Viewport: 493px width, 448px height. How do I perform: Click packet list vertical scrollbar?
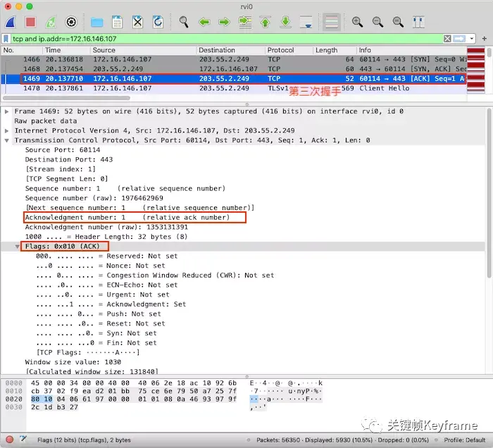click(x=489, y=52)
